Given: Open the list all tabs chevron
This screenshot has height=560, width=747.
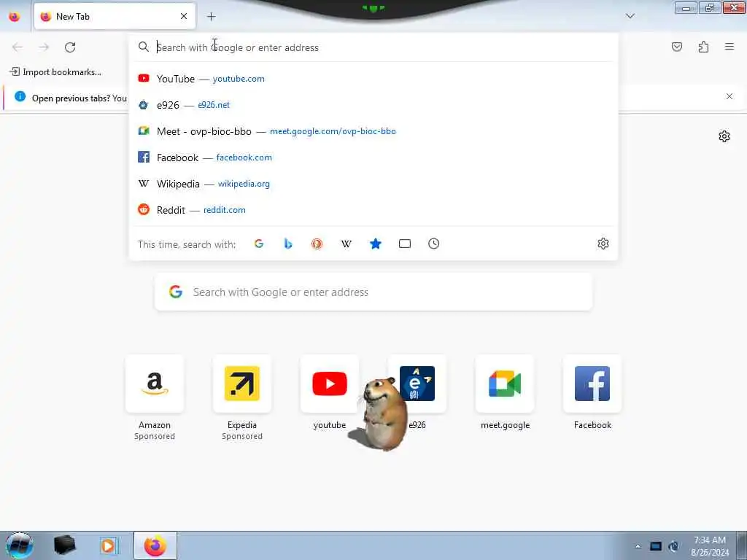Looking at the screenshot, I should click(630, 16).
